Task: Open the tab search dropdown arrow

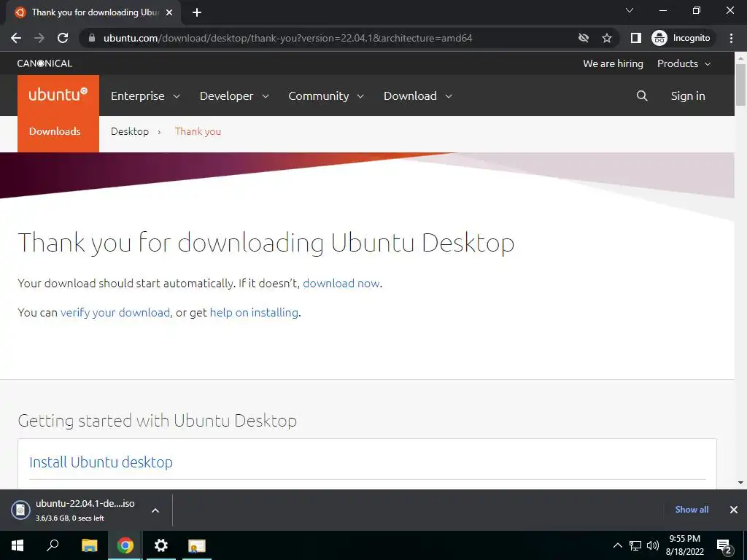Action: point(630,10)
